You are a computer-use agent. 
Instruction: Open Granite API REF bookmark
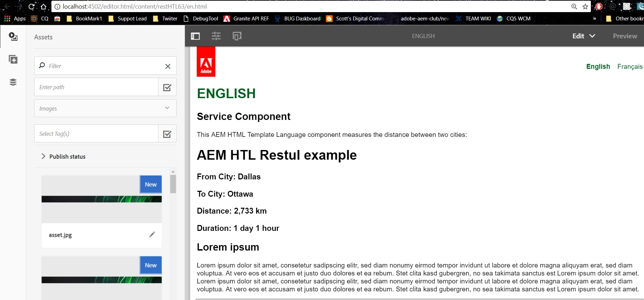246,19
